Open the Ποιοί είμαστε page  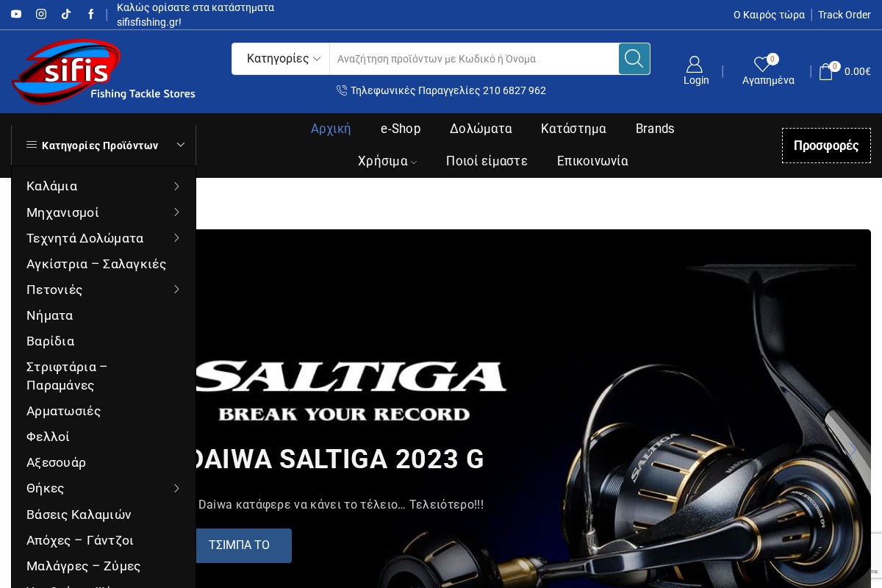pyautogui.click(x=487, y=161)
